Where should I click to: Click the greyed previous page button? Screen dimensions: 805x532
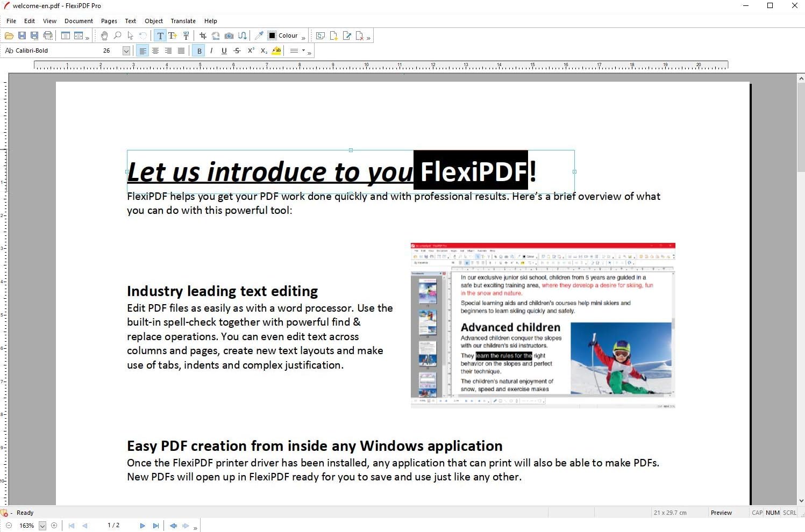coord(85,526)
